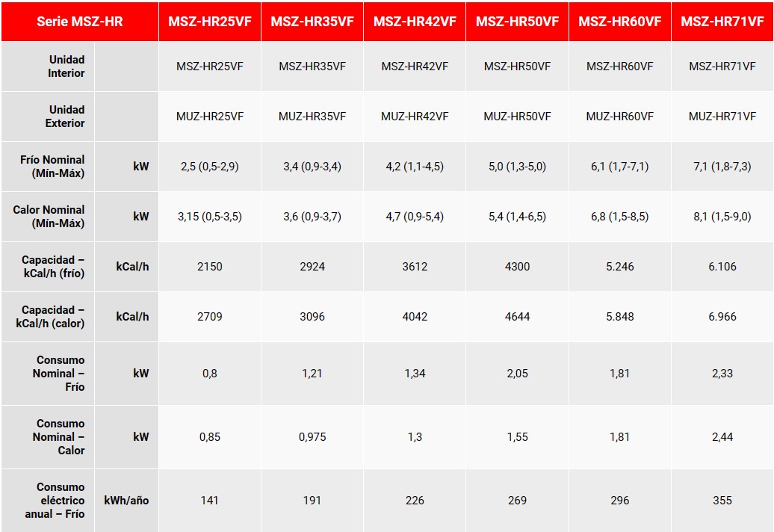Click exterior unit cell MUZ-HR42VF

point(415,117)
